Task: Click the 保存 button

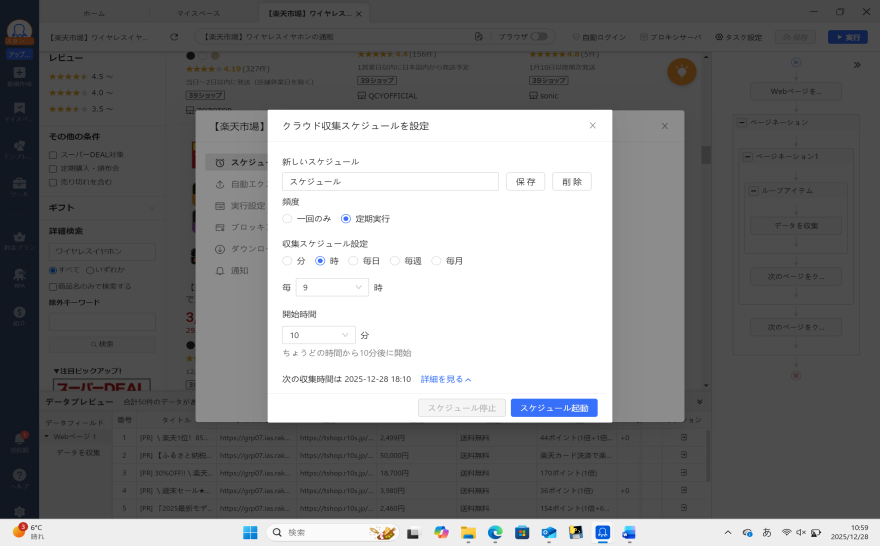Action: pyautogui.click(x=525, y=182)
